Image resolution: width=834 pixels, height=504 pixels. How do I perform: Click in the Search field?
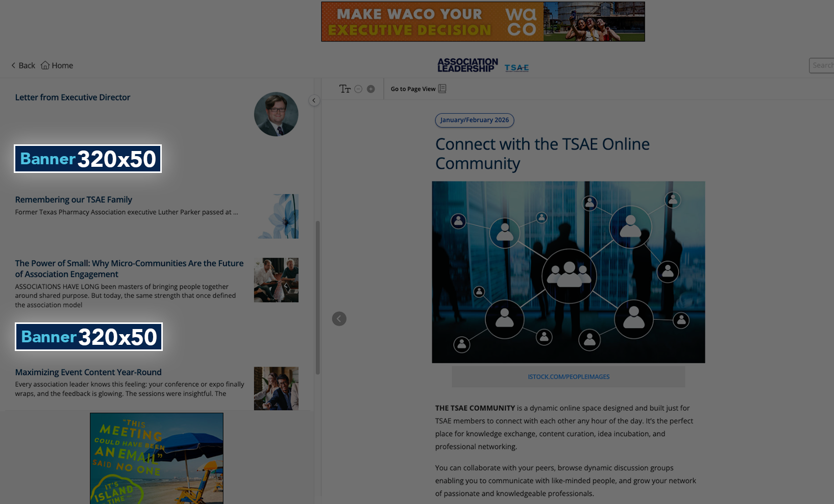822,65
